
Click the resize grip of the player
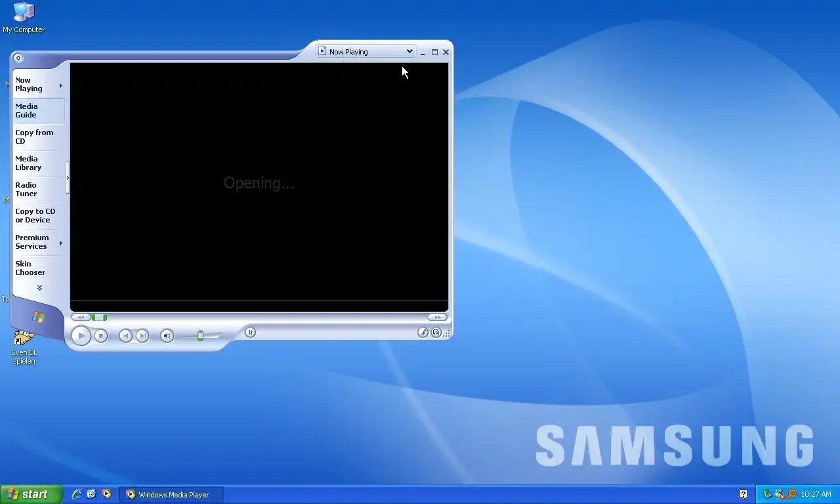[x=447, y=333]
